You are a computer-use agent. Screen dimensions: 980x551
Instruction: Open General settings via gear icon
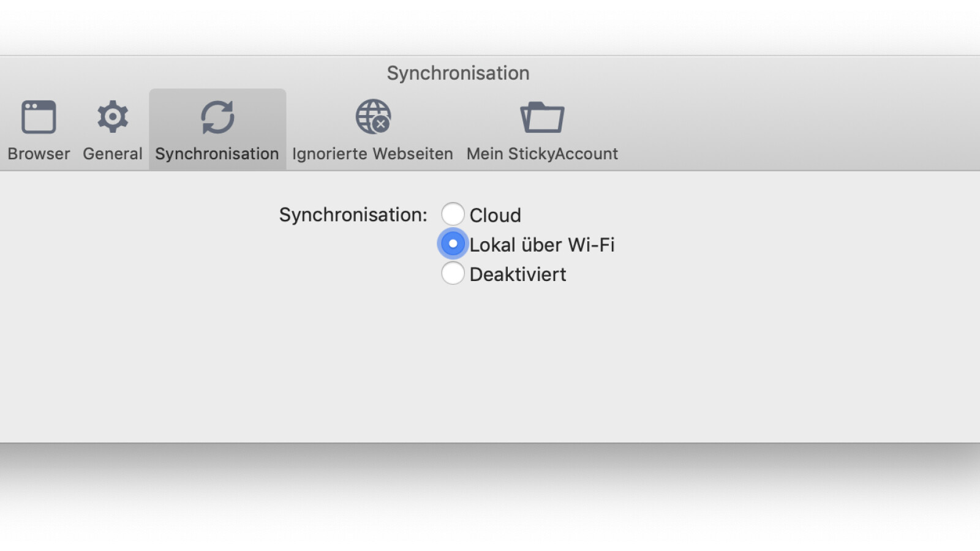coord(113,117)
